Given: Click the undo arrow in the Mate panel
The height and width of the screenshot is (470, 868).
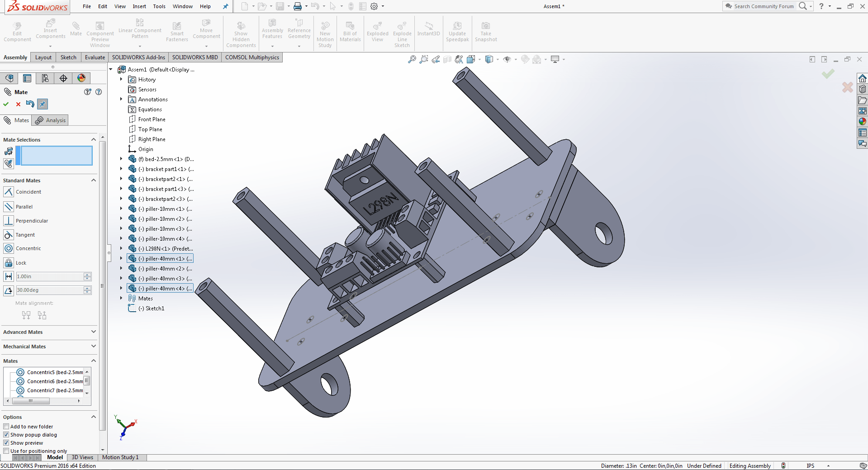Looking at the screenshot, I should [x=30, y=104].
